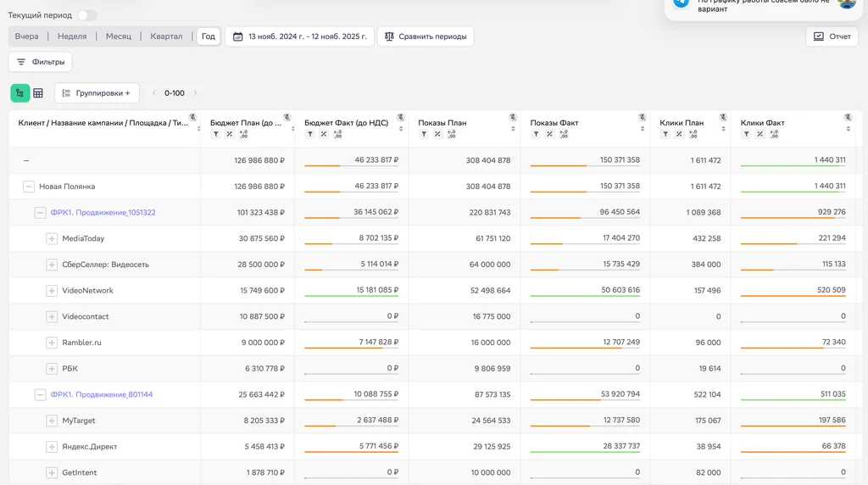The width and height of the screenshot is (868, 485).
Task: Change decimals icon in Показы Факт column
Action: tap(564, 135)
